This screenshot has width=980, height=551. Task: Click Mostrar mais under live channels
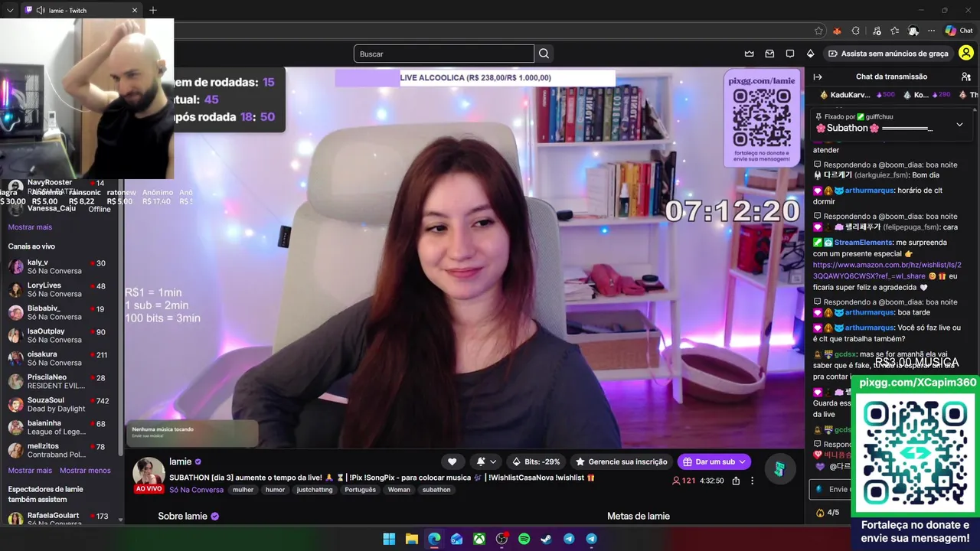coord(30,471)
